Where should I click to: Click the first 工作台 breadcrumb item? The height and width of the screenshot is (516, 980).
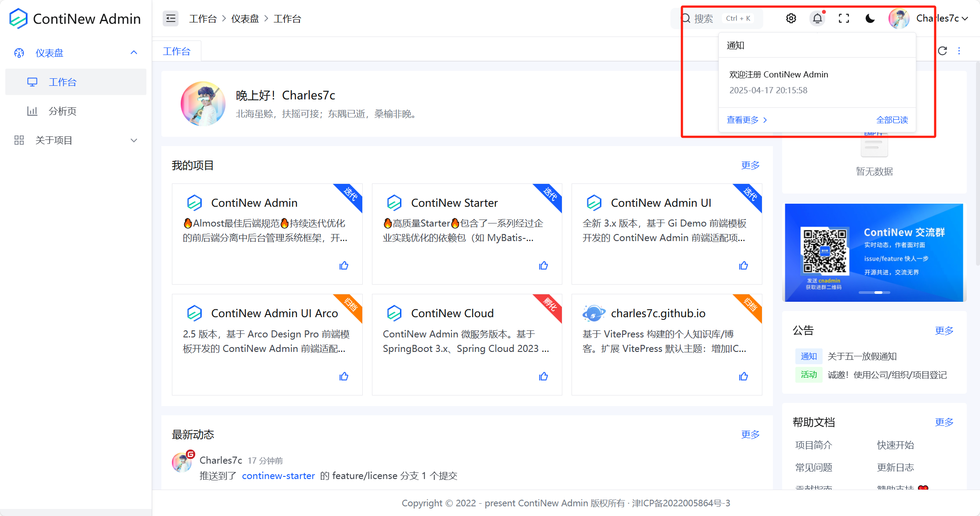pos(203,18)
